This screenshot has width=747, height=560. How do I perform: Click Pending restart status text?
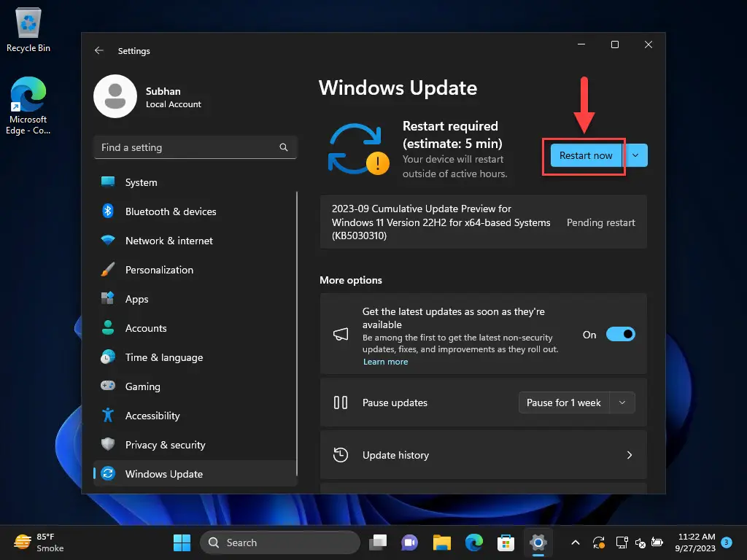pyautogui.click(x=601, y=222)
